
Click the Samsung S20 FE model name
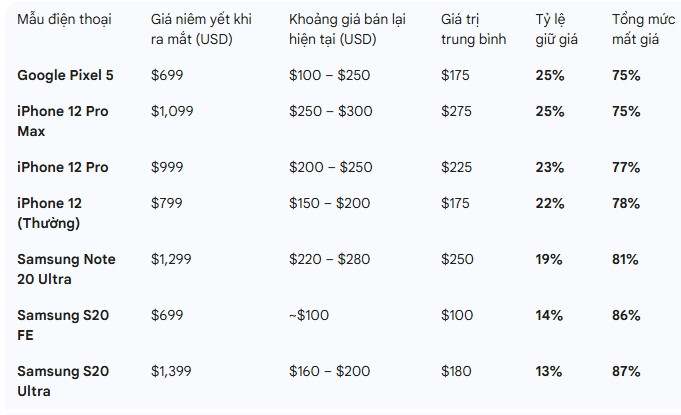[x=63, y=325]
